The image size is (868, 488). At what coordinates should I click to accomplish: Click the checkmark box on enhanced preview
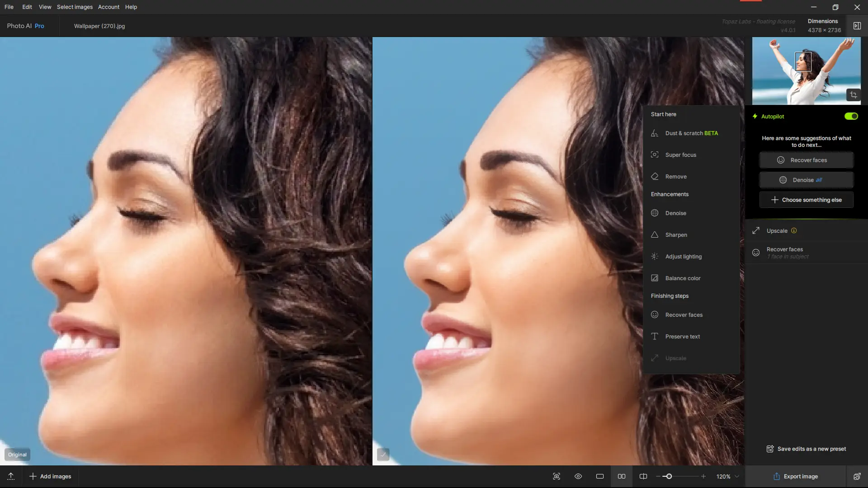pyautogui.click(x=383, y=454)
